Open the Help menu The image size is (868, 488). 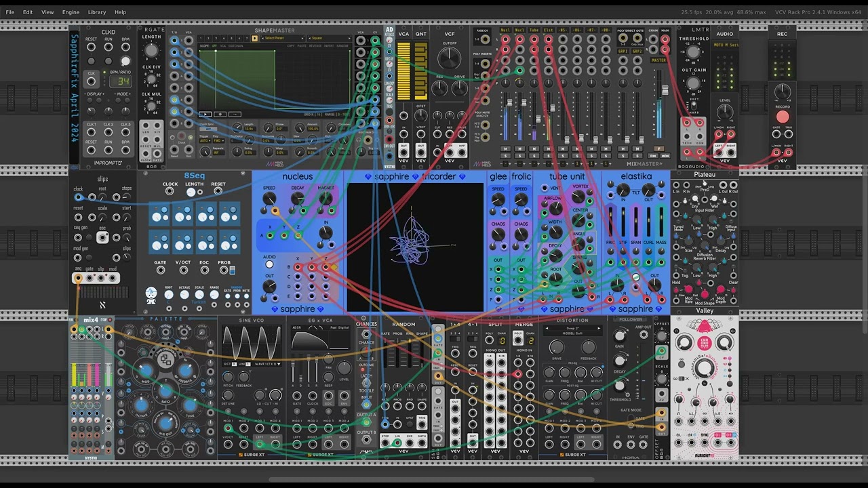[x=120, y=12]
